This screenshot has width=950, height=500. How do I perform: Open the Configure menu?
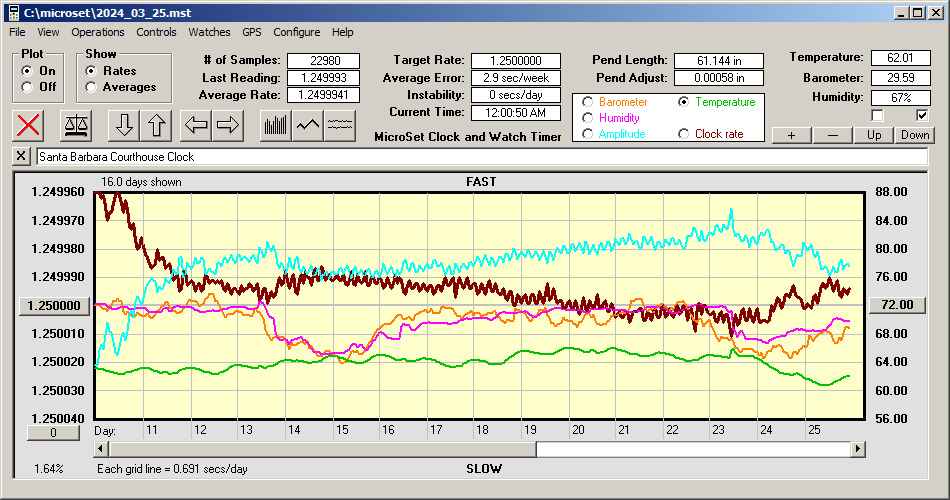[x=297, y=32]
